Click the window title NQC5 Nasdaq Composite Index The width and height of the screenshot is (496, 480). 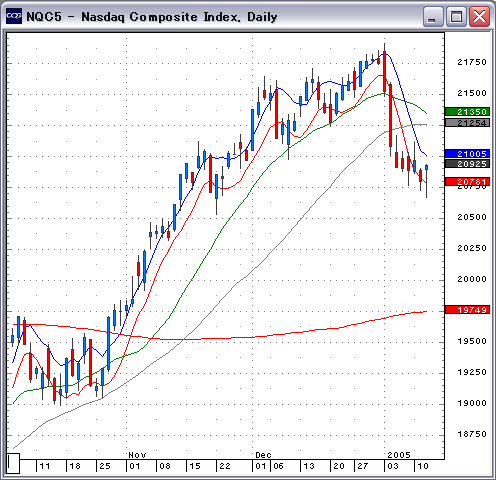point(152,17)
